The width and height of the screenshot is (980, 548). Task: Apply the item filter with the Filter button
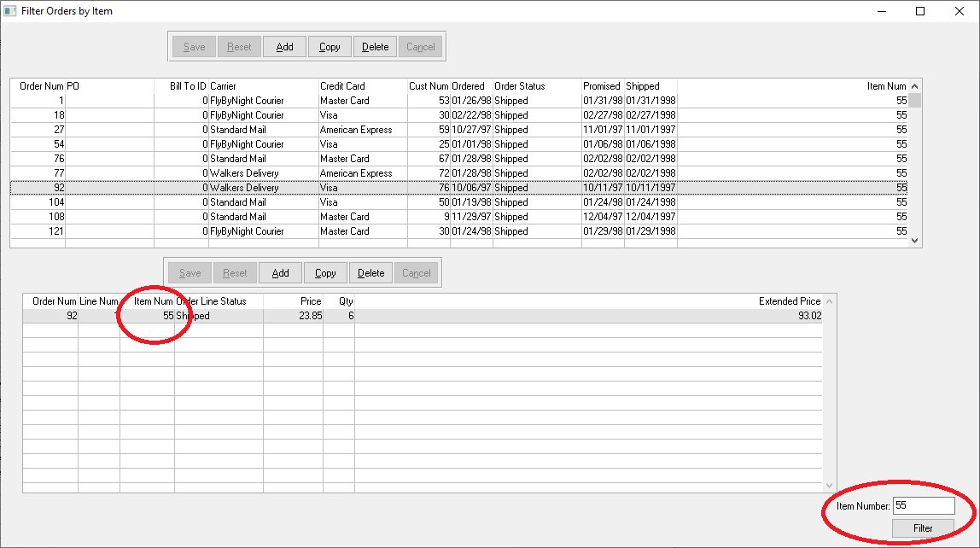[x=923, y=528]
